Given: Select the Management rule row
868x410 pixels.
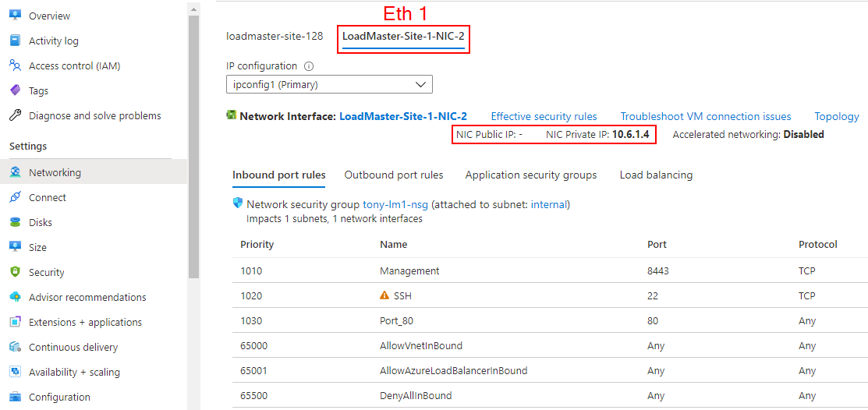Looking at the screenshot, I should (551, 270).
